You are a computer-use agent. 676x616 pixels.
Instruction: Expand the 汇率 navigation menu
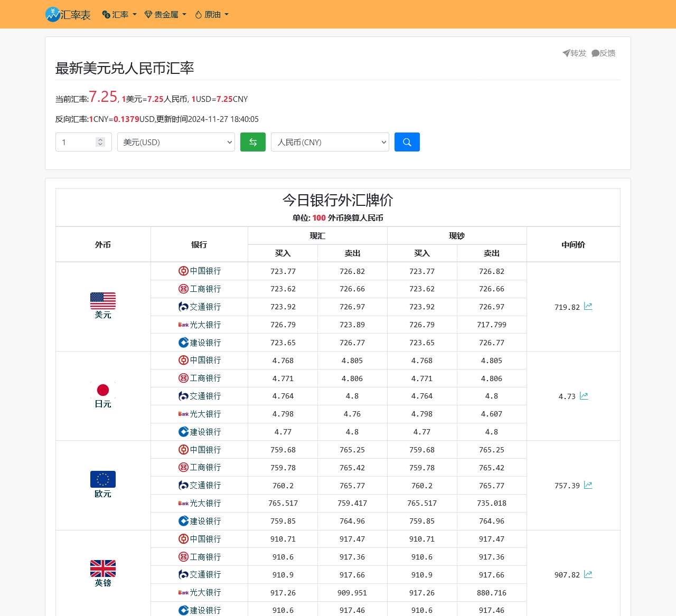[119, 15]
